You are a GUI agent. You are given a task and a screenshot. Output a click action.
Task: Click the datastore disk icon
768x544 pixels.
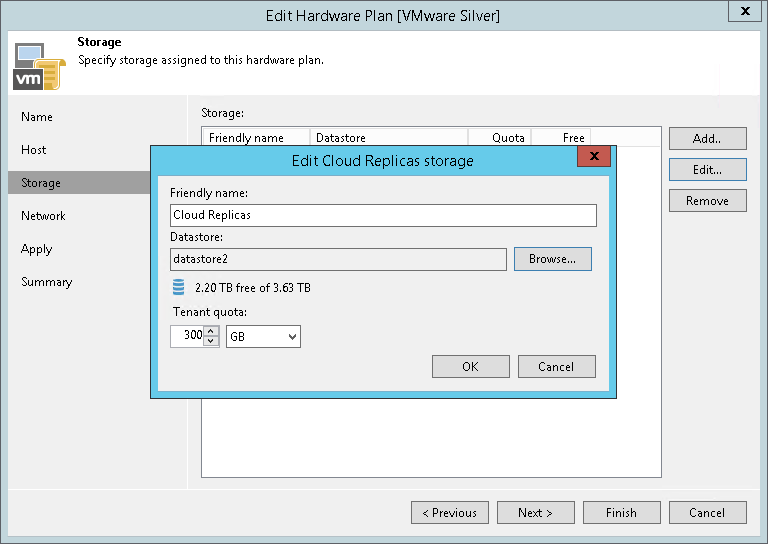pos(178,287)
